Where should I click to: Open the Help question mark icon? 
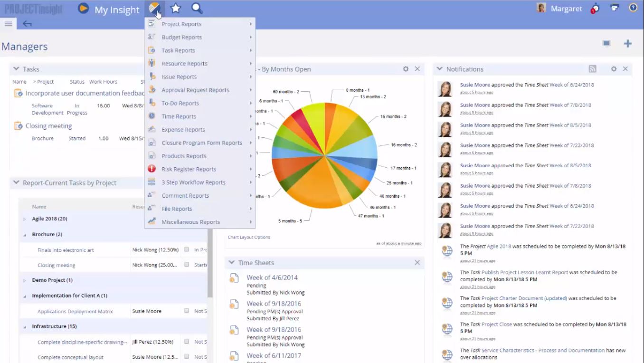coord(633,8)
